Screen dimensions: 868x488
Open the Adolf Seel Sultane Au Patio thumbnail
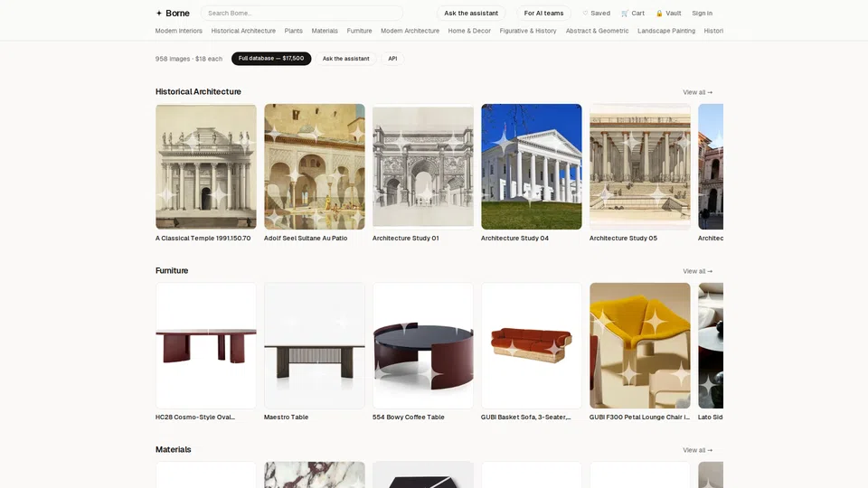click(x=315, y=166)
